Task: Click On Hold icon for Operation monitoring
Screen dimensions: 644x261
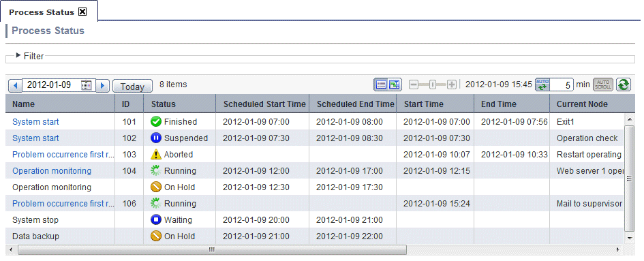Action: coord(155,187)
